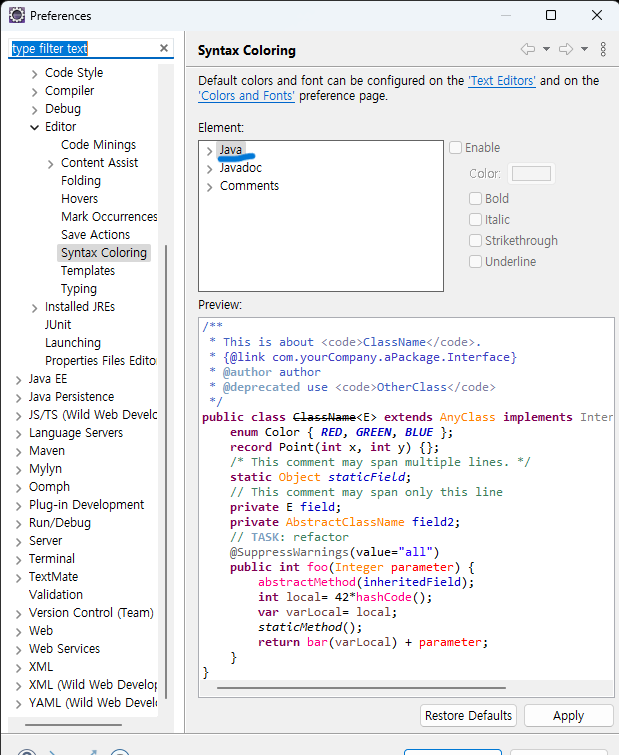Focus the type filter text field

point(84,48)
